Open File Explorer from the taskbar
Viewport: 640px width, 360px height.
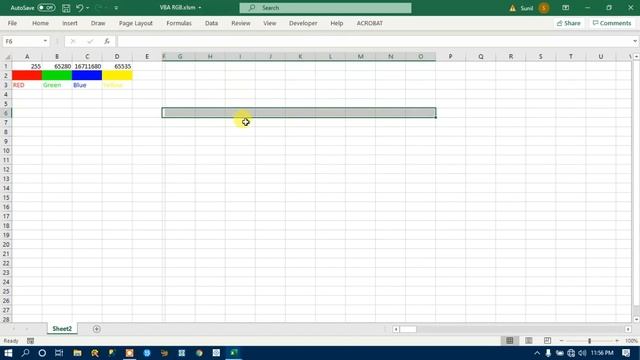pos(77,353)
